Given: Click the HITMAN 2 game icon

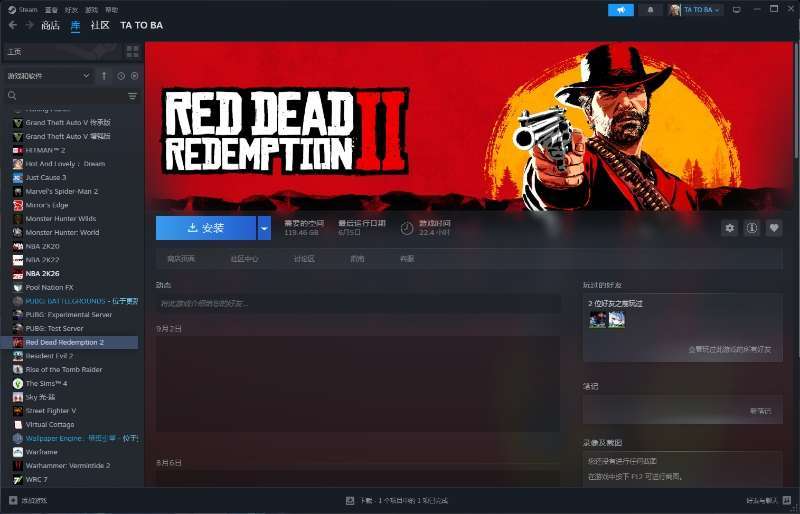Looking at the screenshot, I should [18, 150].
